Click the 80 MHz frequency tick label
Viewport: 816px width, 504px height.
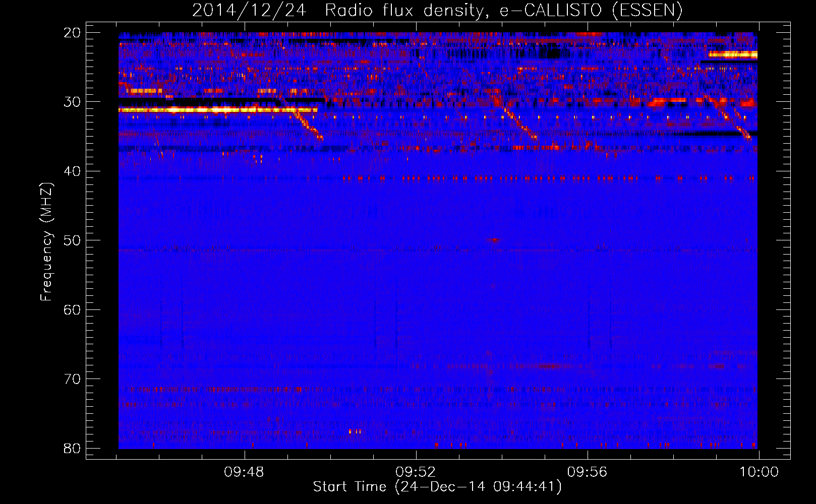point(72,448)
